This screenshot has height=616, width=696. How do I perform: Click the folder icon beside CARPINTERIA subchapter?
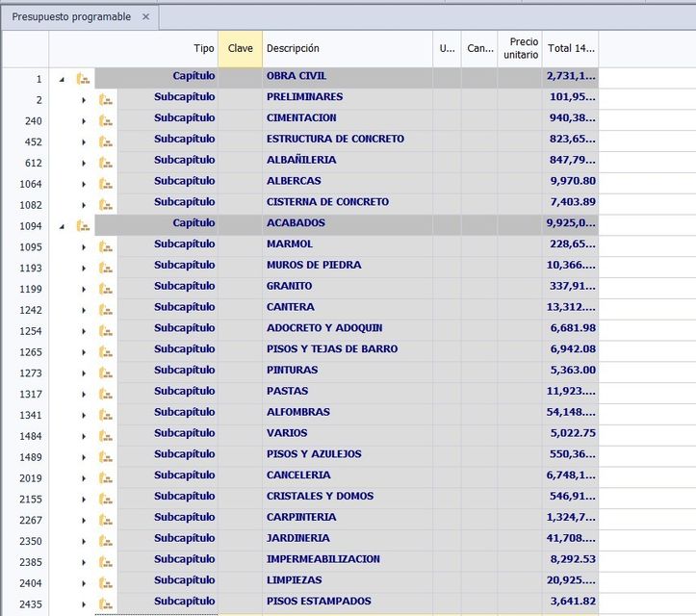[105, 520]
